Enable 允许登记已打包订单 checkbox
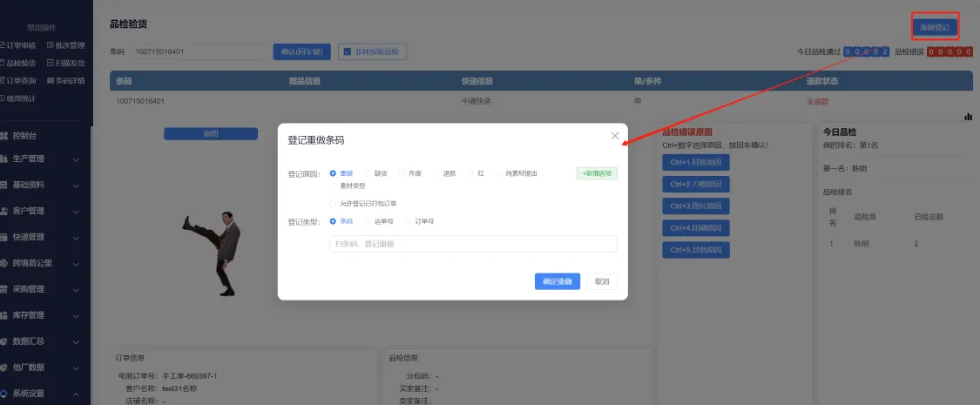The width and height of the screenshot is (980, 405). (333, 204)
